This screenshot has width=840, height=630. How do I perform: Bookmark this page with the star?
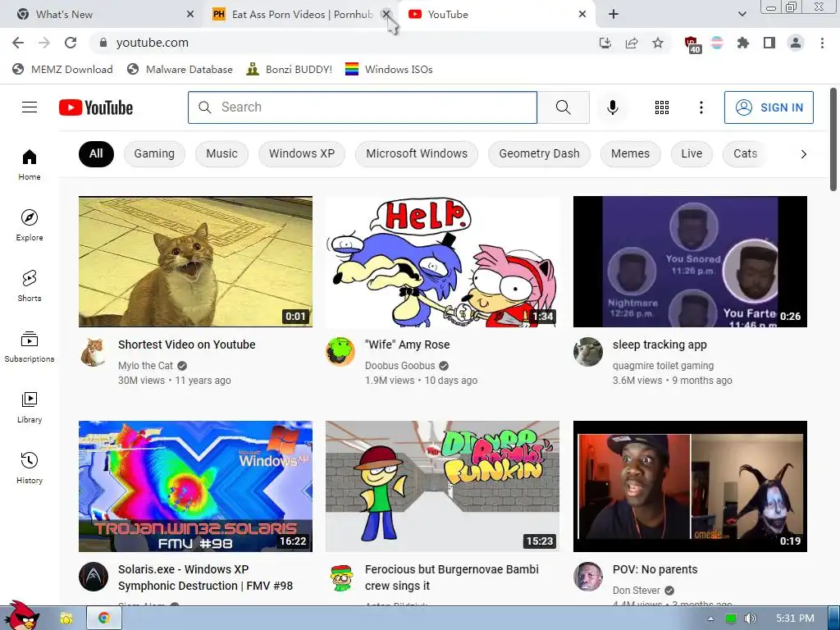coord(658,43)
